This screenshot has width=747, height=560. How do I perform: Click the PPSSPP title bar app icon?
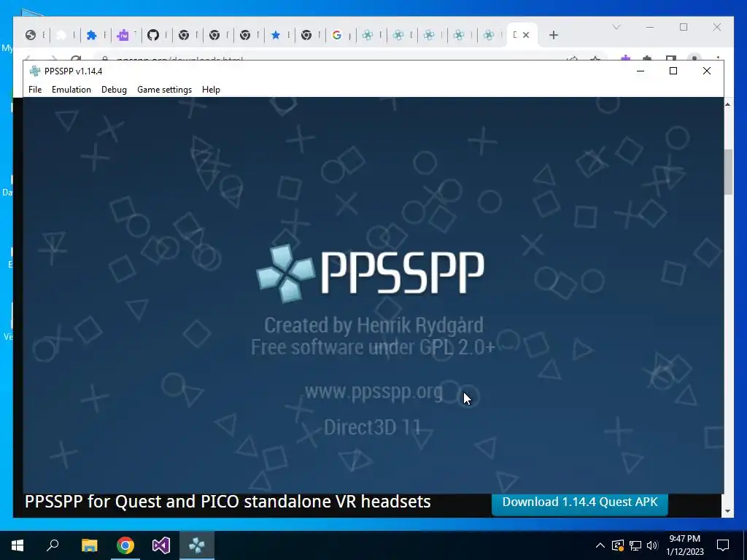coord(35,71)
